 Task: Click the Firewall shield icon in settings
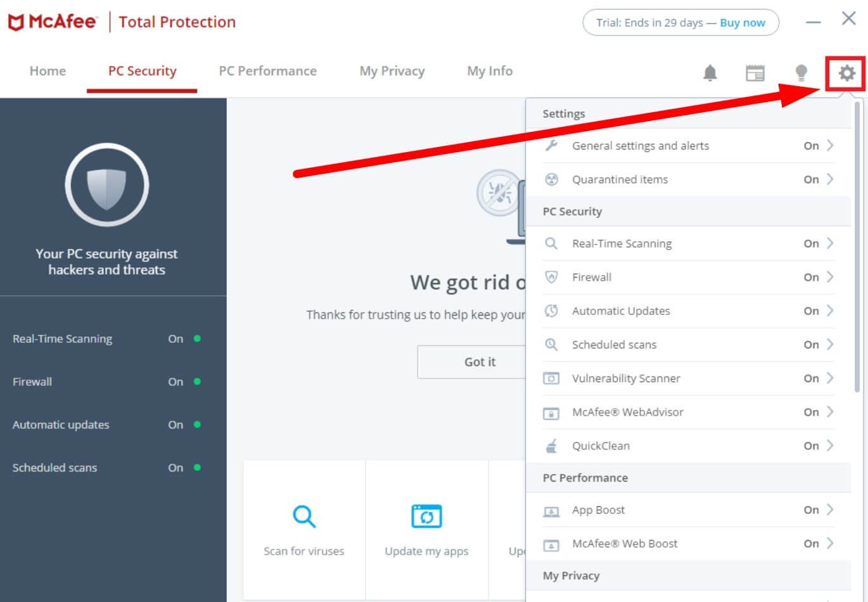(x=551, y=277)
